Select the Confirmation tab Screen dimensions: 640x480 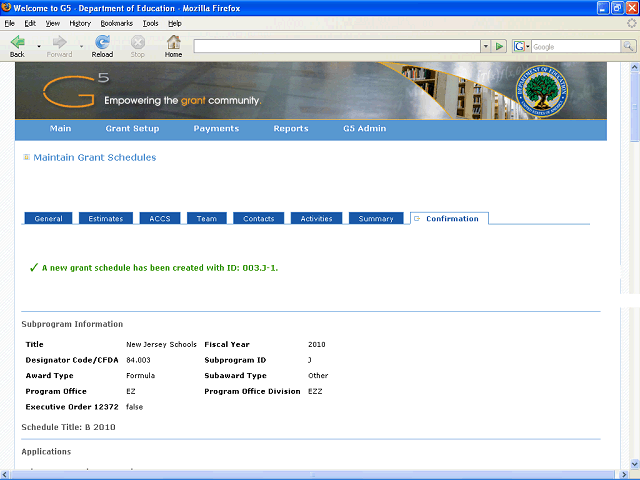coord(449,218)
